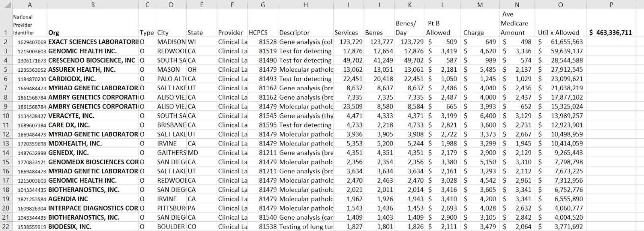This screenshot has height=231, width=644.
Task: Click HCPCS code 81490 cell
Action: [x=263, y=60]
